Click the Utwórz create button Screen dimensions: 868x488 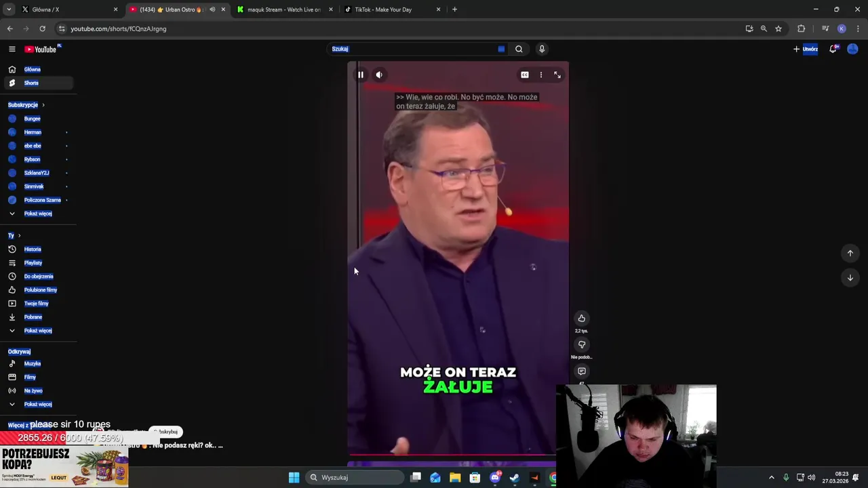click(806, 49)
